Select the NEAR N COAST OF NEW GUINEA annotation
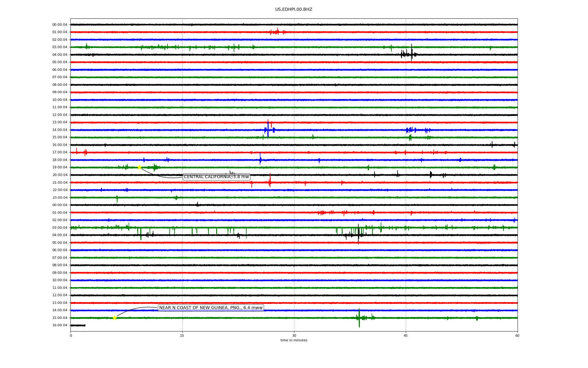This screenshot has height=368, width=588. pos(211,308)
